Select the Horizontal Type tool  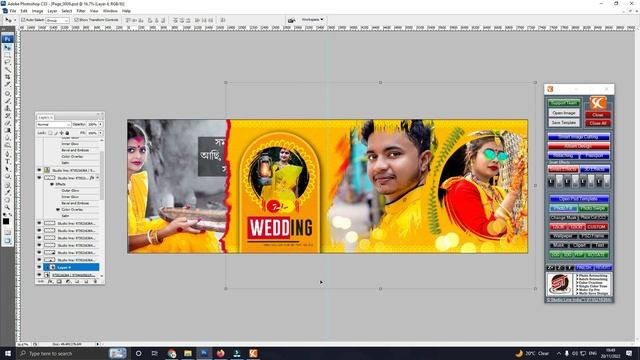click(x=7, y=162)
